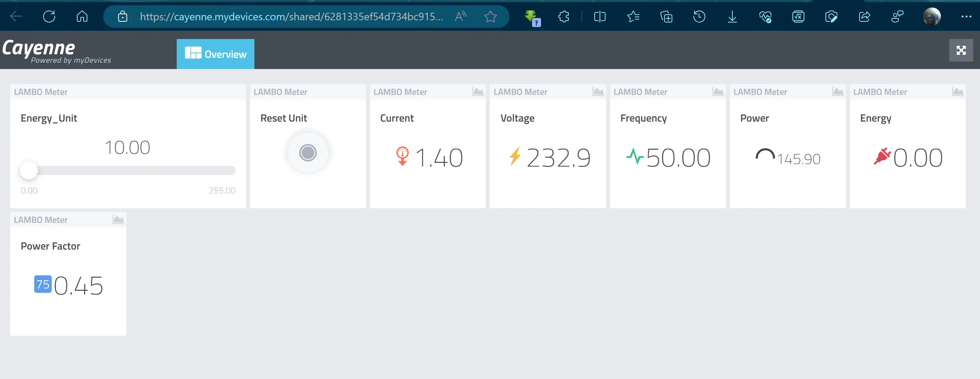This screenshot has height=379, width=980.
Task: Open the math solver icon
Action: [x=798, y=17]
